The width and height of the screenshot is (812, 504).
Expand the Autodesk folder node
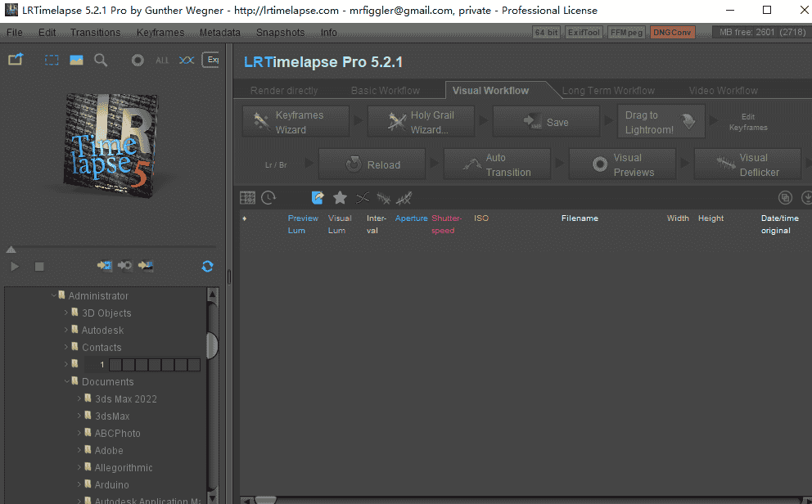tap(66, 330)
